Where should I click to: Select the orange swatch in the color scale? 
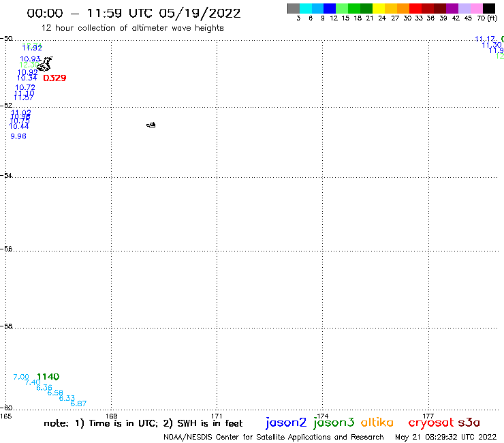click(403, 8)
